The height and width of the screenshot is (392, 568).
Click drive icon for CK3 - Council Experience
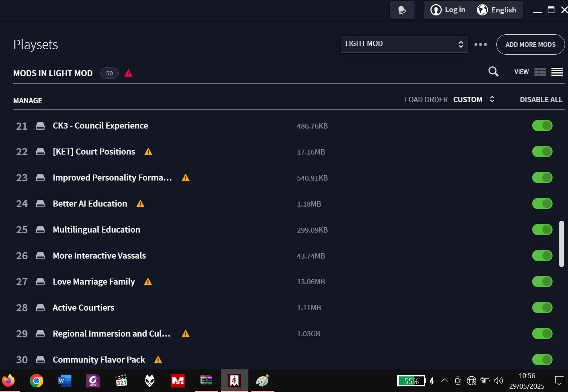tap(40, 126)
